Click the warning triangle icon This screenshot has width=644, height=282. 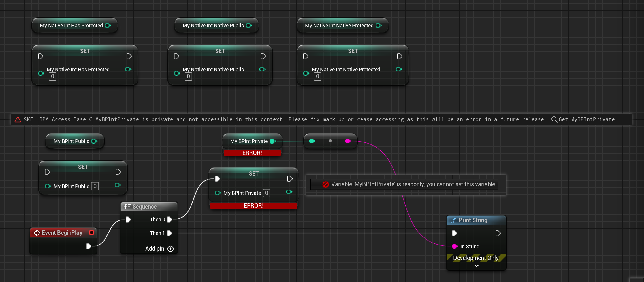pos(18,119)
